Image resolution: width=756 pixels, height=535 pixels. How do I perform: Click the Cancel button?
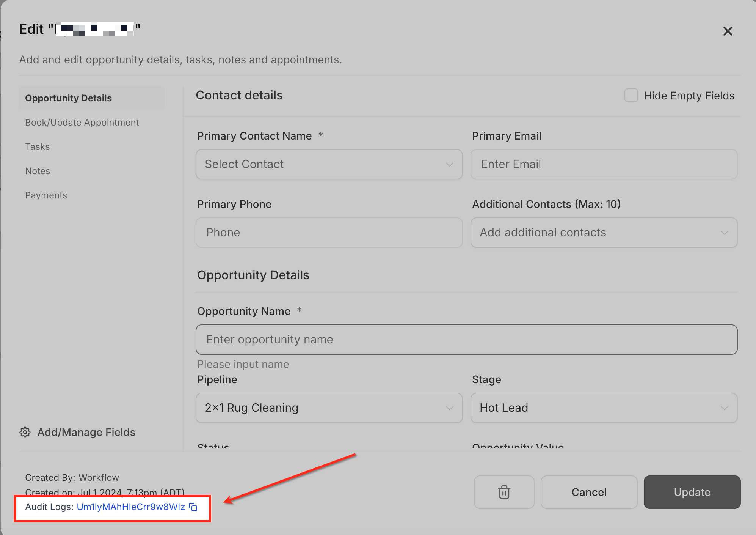[x=589, y=492]
